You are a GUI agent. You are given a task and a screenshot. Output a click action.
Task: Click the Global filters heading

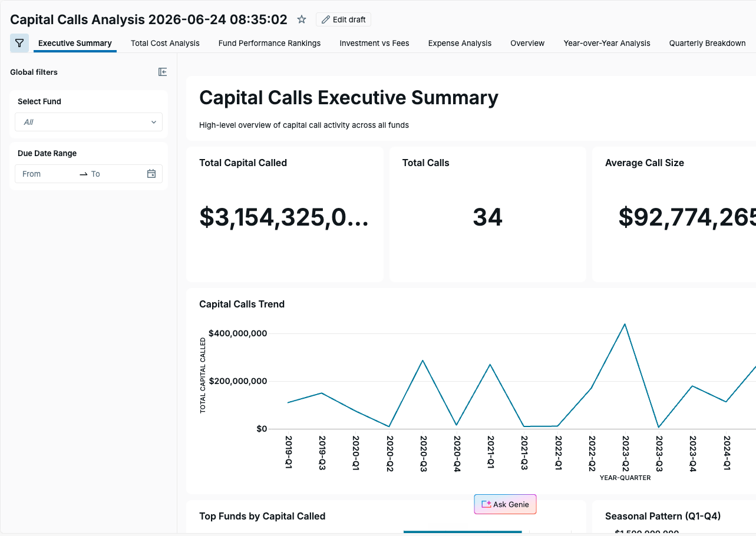[34, 72]
